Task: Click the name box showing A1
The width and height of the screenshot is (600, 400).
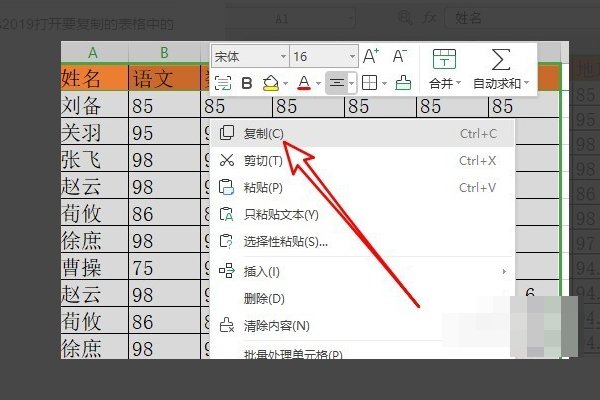Action: tap(291, 18)
